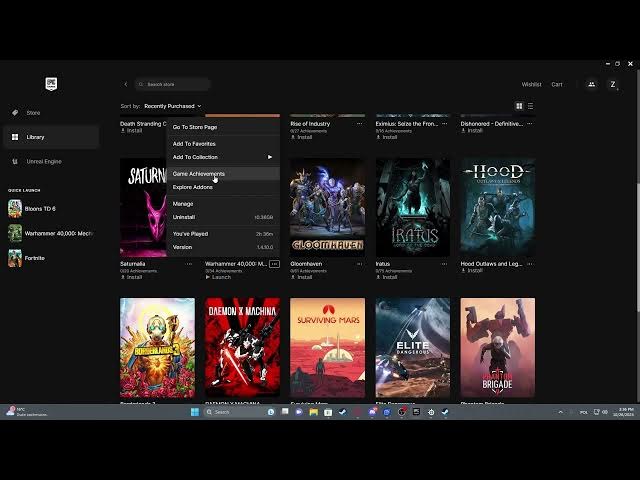
Task: Launch Warhammer 40,000 Mechanicus from Quick Launch
Action: 51,233
